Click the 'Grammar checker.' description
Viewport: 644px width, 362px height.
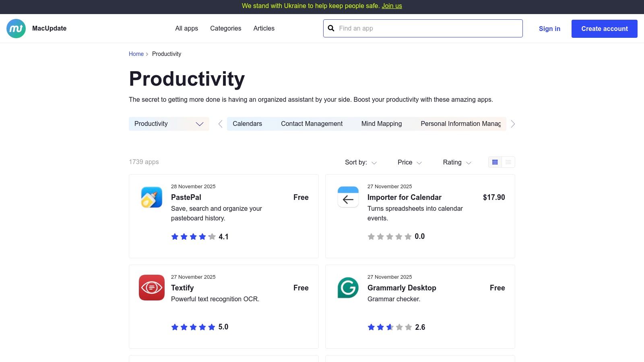coord(394,299)
